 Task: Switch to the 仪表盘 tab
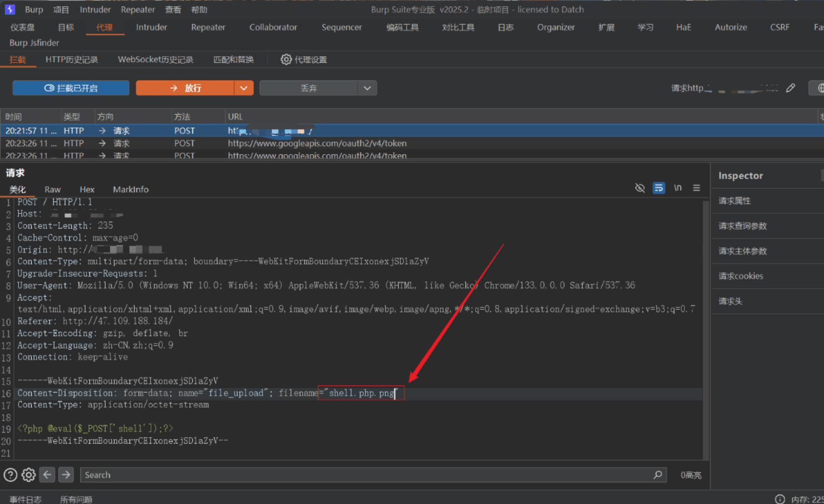point(23,27)
